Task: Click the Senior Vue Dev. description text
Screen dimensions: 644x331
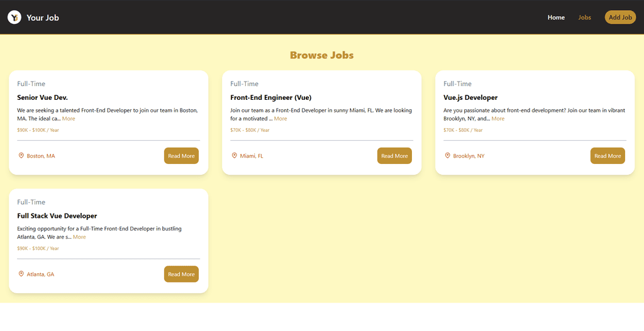Action: pos(107,114)
